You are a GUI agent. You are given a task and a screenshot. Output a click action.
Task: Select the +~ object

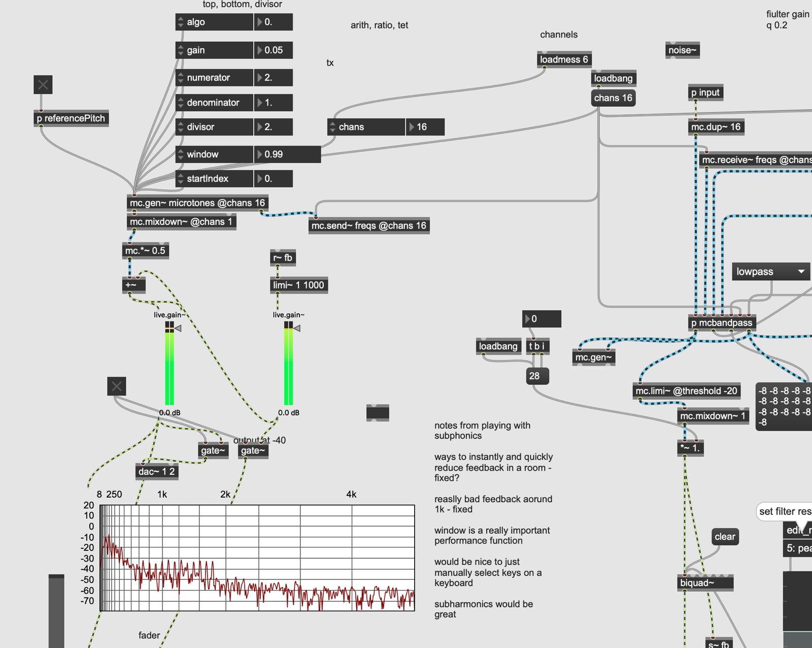click(x=134, y=285)
